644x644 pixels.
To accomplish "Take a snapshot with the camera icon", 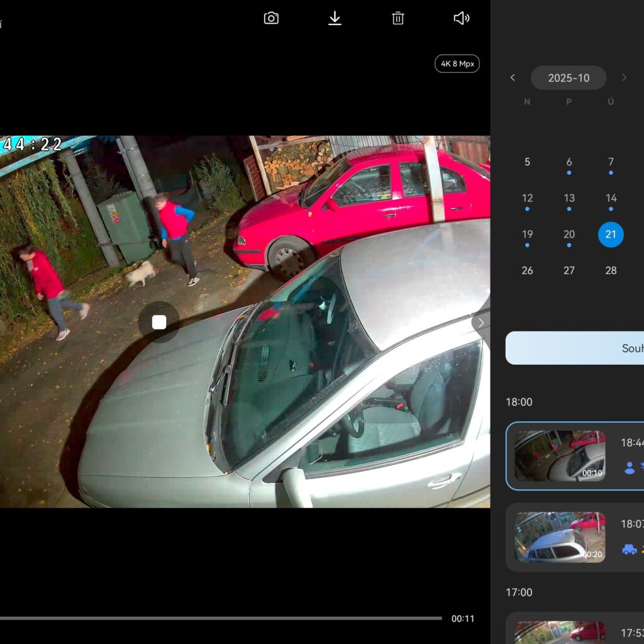I will coord(271,18).
